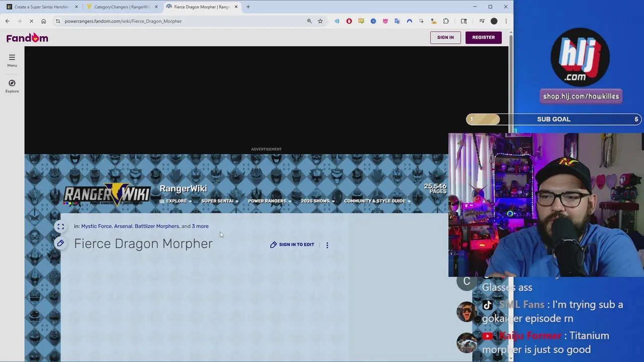Expand the Super Sentai menu
The width and height of the screenshot is (644, 362).
click(220, 201)
